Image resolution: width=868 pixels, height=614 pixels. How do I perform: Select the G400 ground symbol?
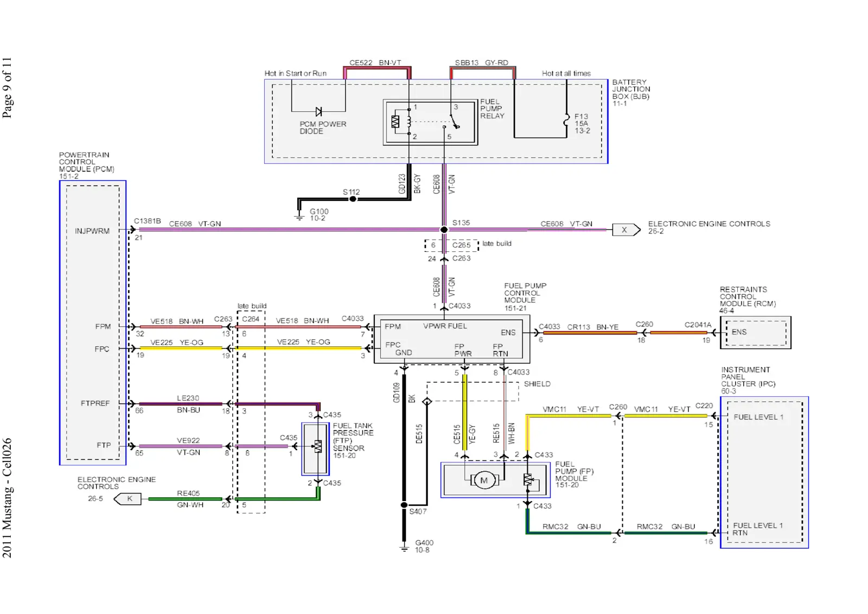coord(404,548)
